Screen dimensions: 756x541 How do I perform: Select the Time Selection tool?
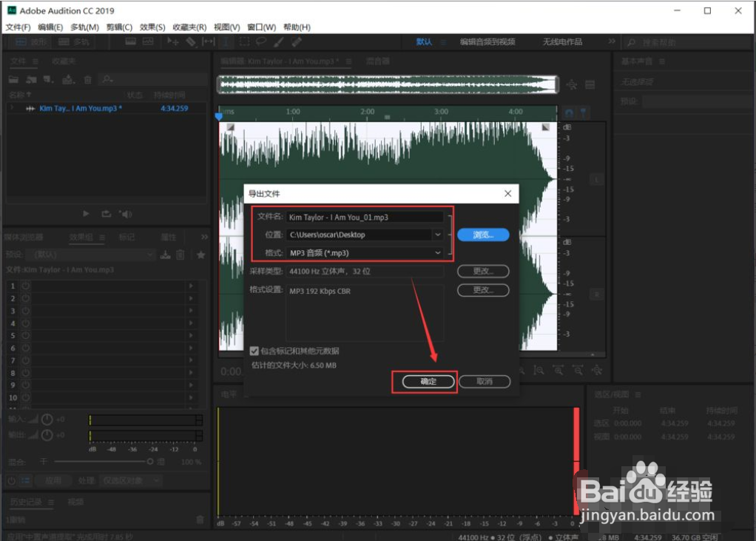226,42
